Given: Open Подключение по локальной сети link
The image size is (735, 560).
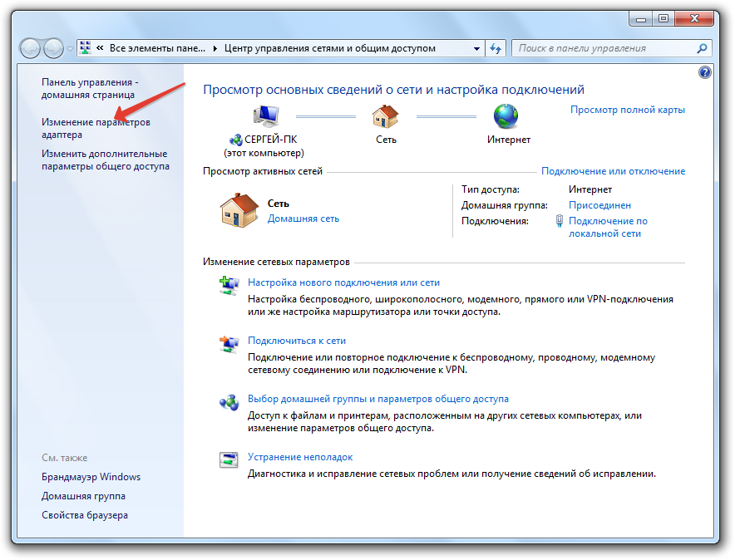Looking at the screenshot, I should coord(608,227).
